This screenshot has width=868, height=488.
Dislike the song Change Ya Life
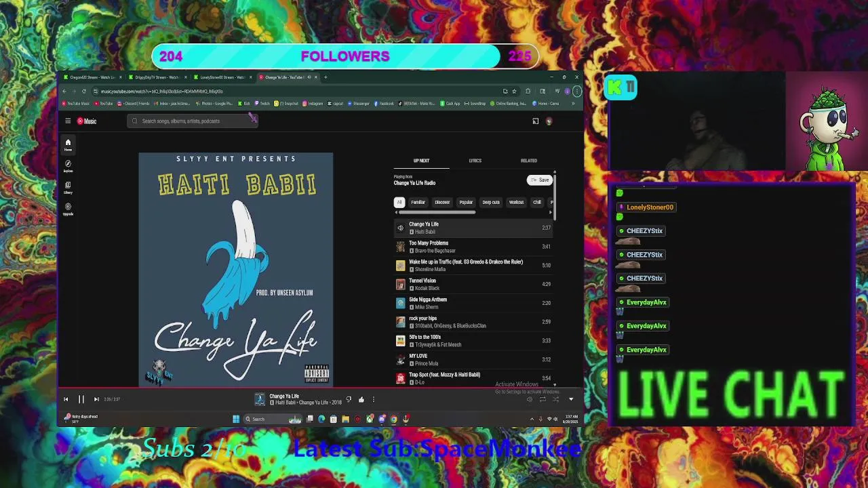click(x=349, y=400)
